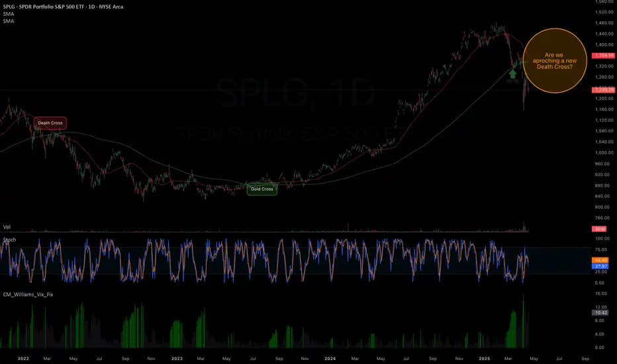617x364 pixels.
Task: Select the green 'Gold Cross' annotation label
Action: (x=262, y=189)
